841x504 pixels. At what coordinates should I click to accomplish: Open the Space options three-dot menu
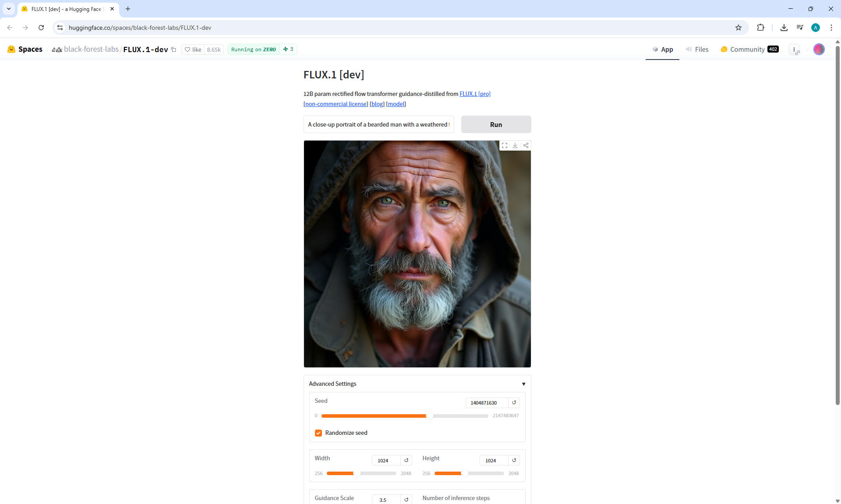(x=795, y=49)
